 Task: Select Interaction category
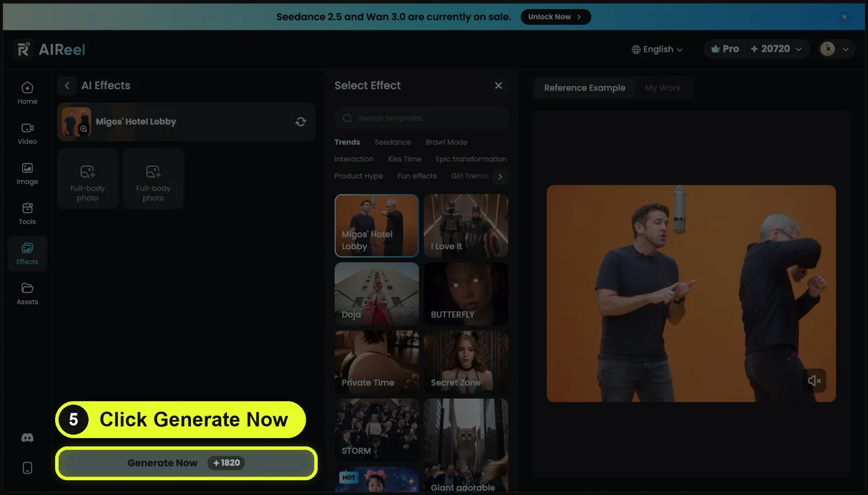click(x=354, y=159)
